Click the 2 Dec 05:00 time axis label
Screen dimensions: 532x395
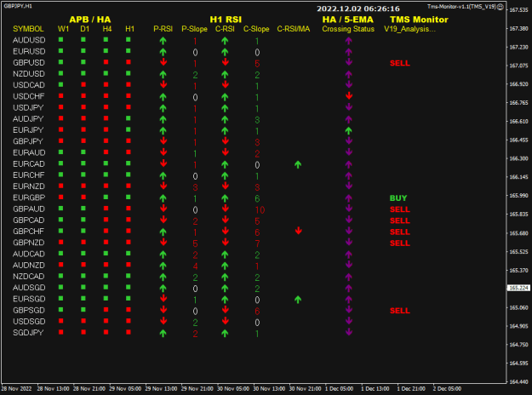click(x=447, y=388)
